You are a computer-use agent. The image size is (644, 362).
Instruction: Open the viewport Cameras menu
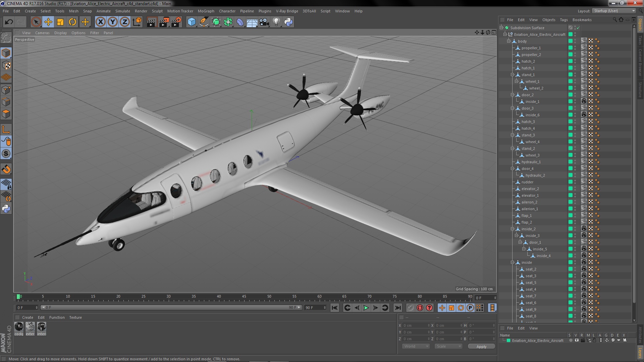click(x=42, y=33)
